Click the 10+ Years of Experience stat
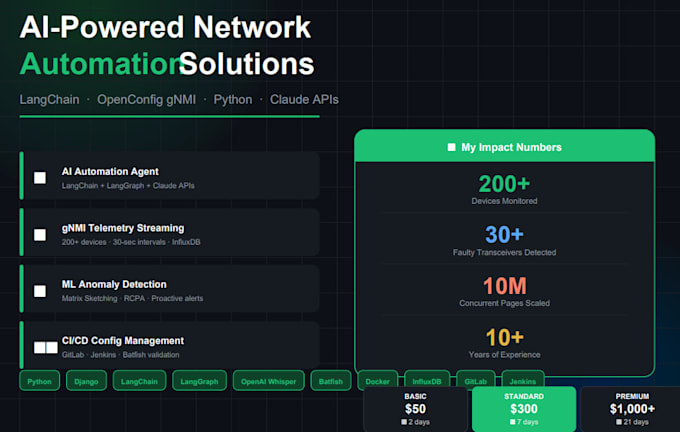This screenshot has height=432, width=680. [x=504, y=343]
